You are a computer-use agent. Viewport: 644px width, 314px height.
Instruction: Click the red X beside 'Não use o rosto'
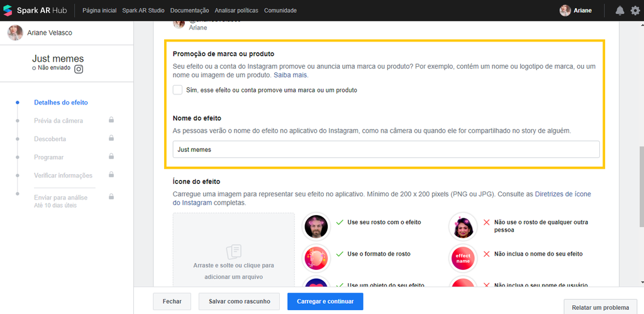point(487,222)
